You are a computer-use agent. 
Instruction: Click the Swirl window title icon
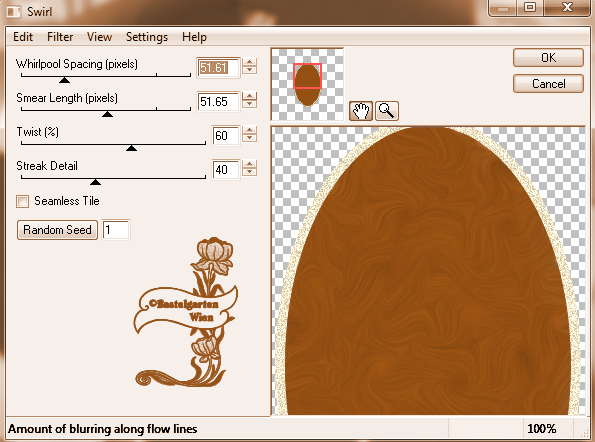(x=14, y=12)
